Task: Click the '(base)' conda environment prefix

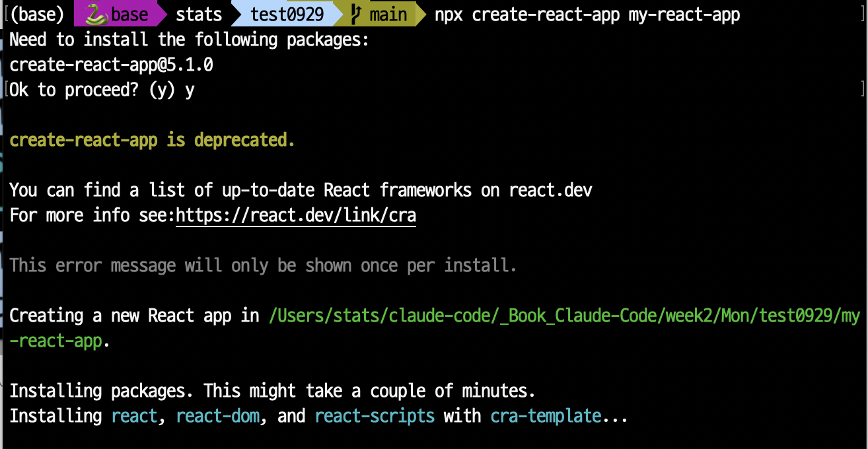Action: [38, 15]
